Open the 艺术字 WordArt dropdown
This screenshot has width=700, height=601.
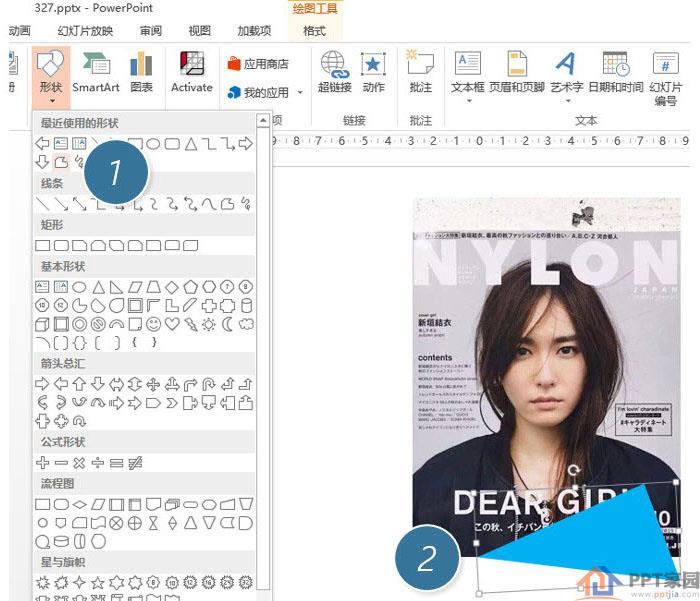pos(567,77)
